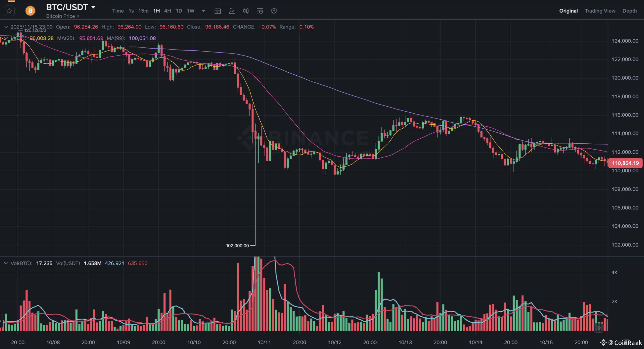Collapse the Vol(BTC) indicator legend
Viewport: 644px width, 349px height.
[6, 263]
